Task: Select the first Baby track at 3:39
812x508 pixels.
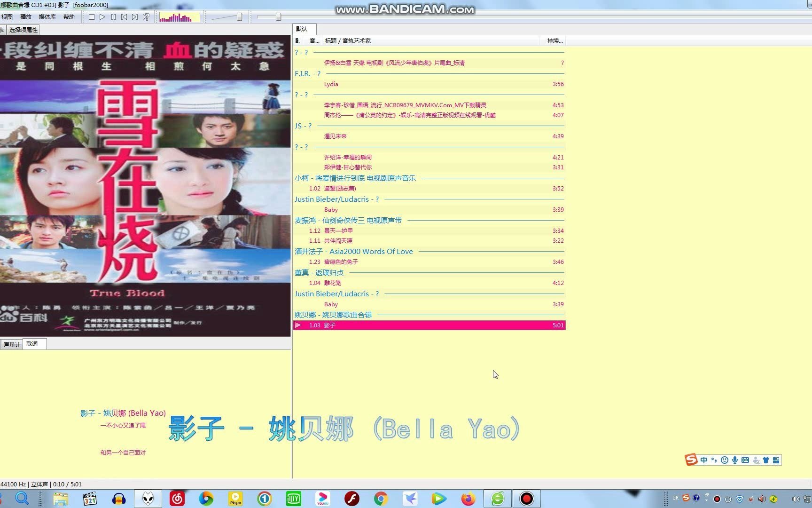Action: pyautogui.click(x=429, y=210)
